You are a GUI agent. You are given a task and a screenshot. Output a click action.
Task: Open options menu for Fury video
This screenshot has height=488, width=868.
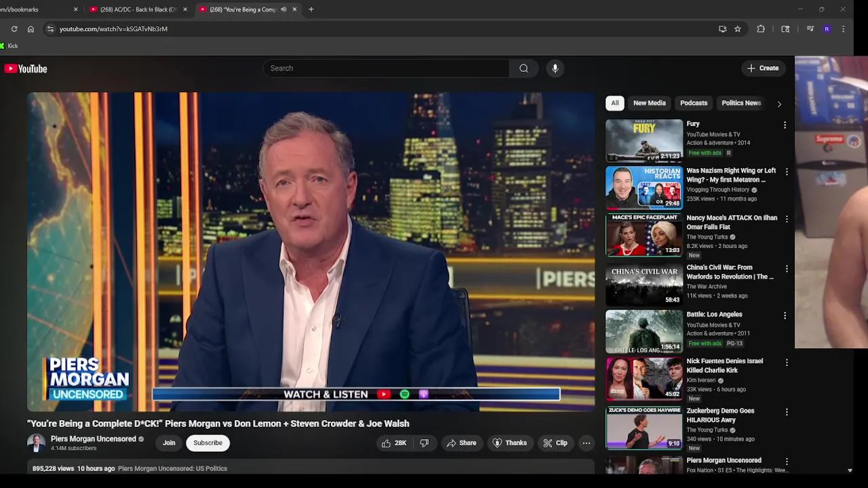(785, 125)
